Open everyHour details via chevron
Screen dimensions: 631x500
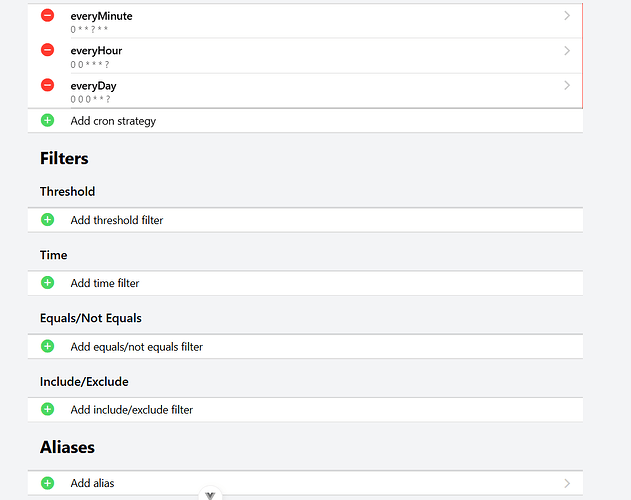pyautogui.click(x=567, y=51)
